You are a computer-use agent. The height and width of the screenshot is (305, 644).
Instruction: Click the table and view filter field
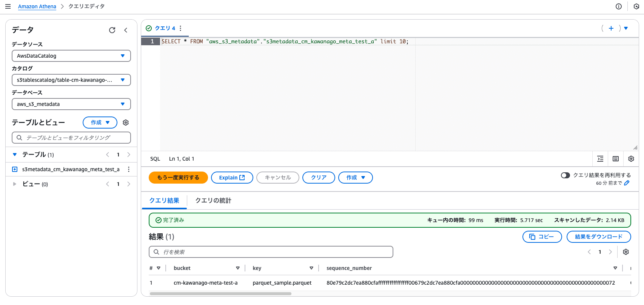[x=71, y=138]
